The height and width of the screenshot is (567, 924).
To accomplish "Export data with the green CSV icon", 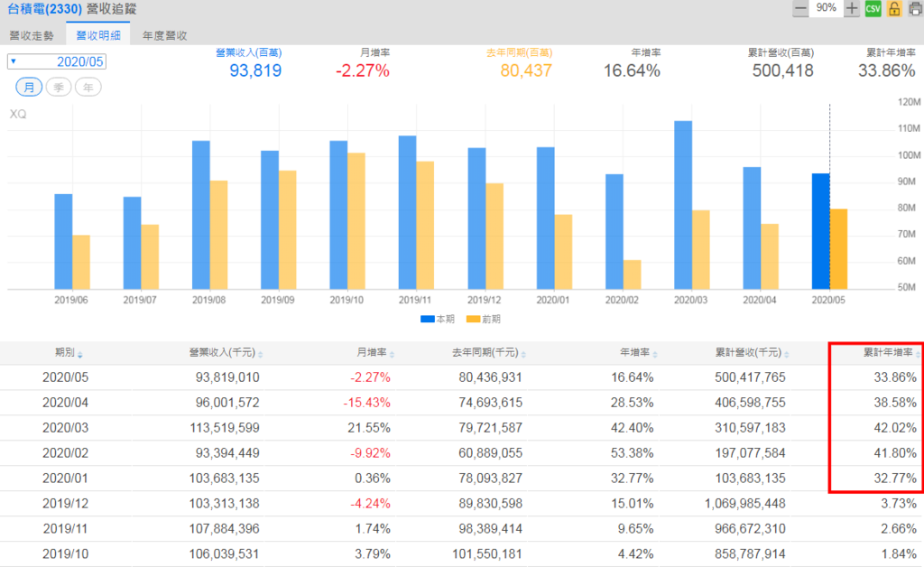I will point(873,9).
